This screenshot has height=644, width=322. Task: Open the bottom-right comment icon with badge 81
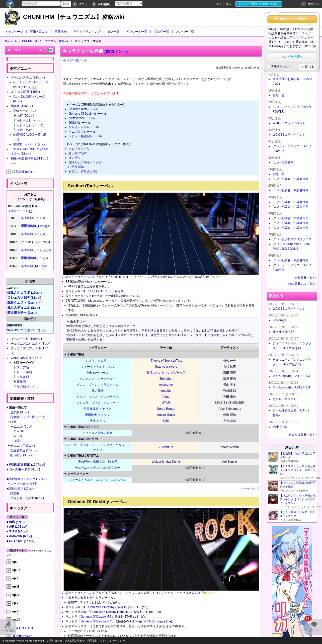click(x=314, y=625)
